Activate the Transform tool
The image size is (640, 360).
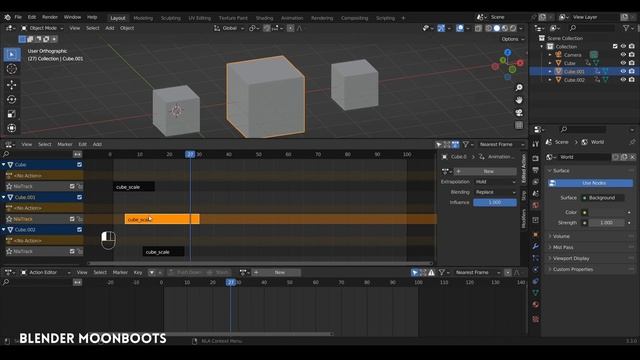11,128
